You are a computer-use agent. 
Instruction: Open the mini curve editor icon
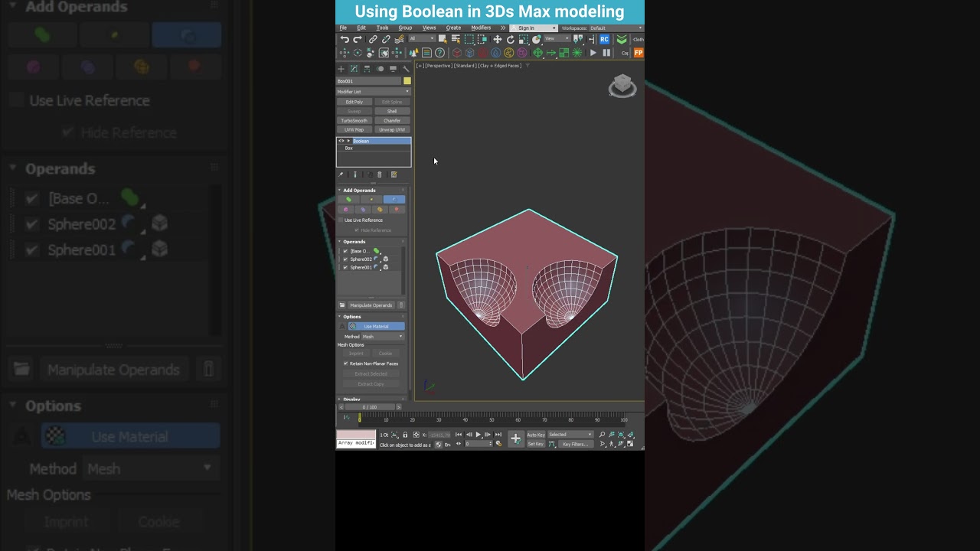(x=346, y=418)
